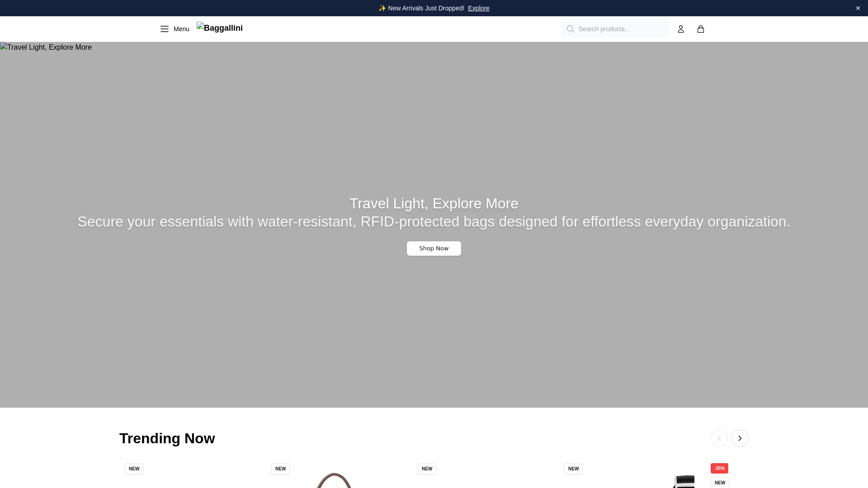Open the hamburger Menu icon
868x488 pixels.
coord(164,29)
